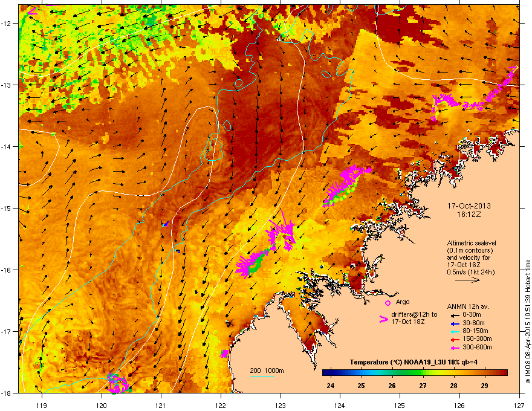Click the magenta drifters arrowhead legend symbol
This screenshot has height=411, width=532.
click(x=383, y=319)
